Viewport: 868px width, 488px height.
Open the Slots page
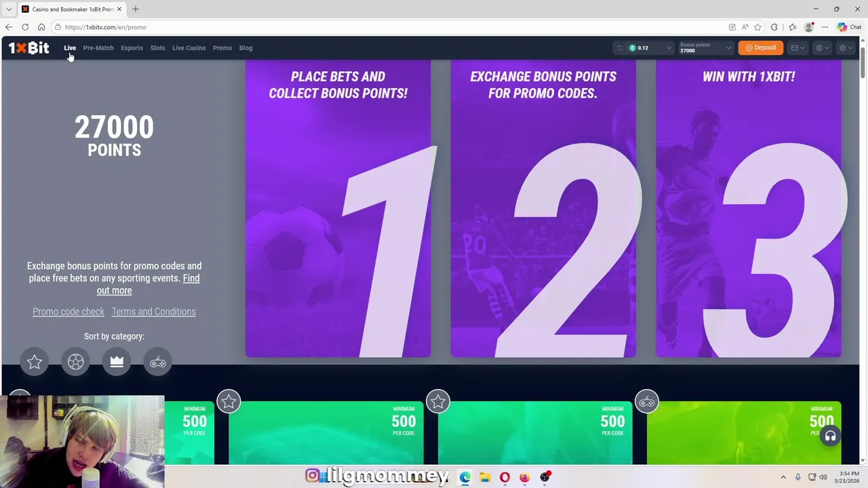(157, 48)
